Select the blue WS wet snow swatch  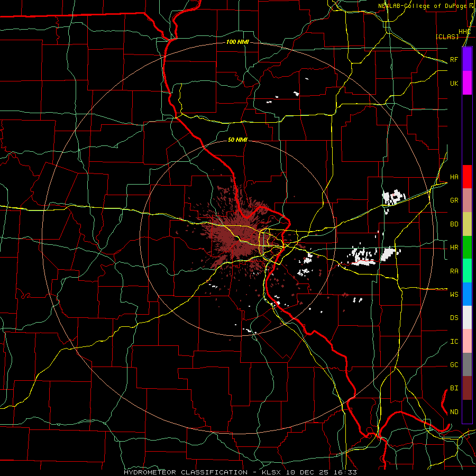467,294
